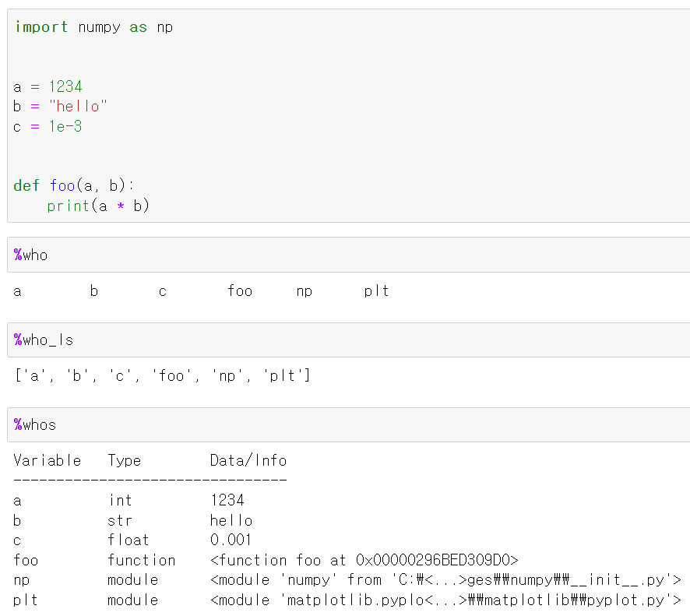Focus the %who code cell
This screenshot has height=616, width=690.
point(349,255)
